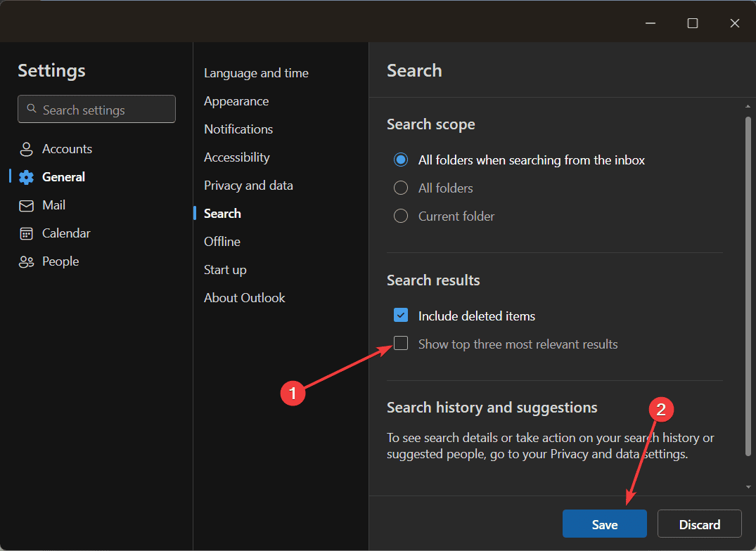Click the Calendar icon in sidebar
Image resolution: width=756 pixels, height=551 pixels.
coord(27,233)
